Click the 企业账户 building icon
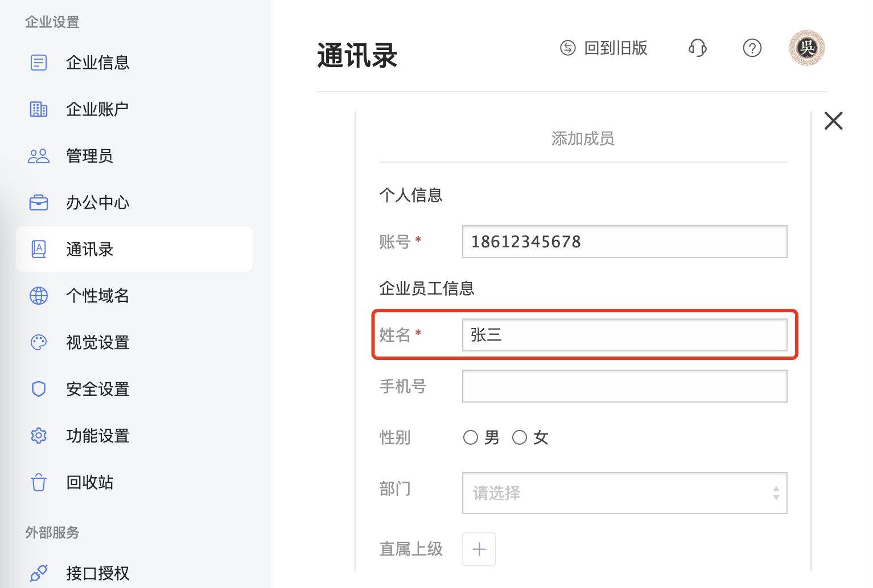This screenshot has height=588, width=873. 39,109
